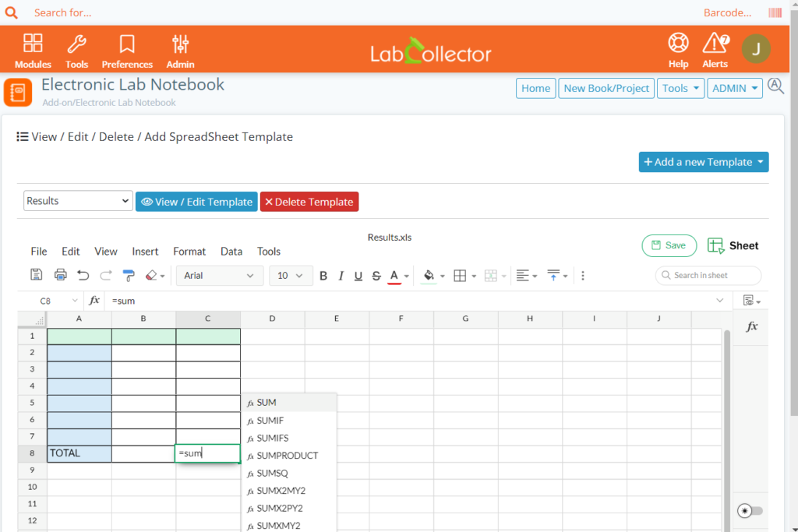Select the TOTAL cell in row 8

pos(79,453)
